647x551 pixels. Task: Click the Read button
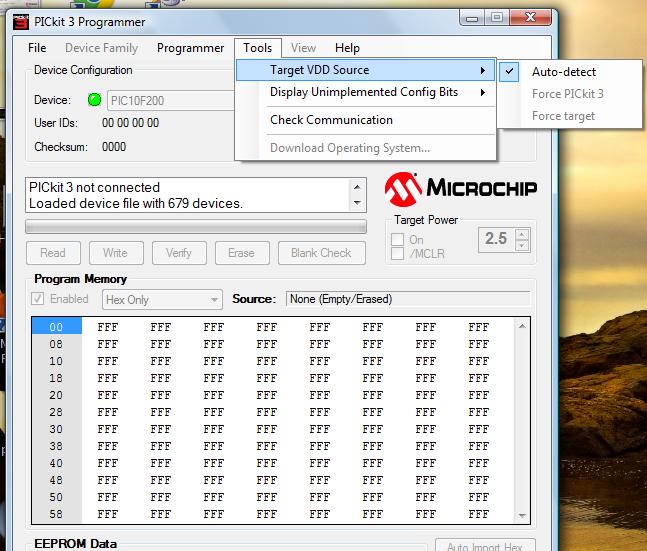click(53, 253)
